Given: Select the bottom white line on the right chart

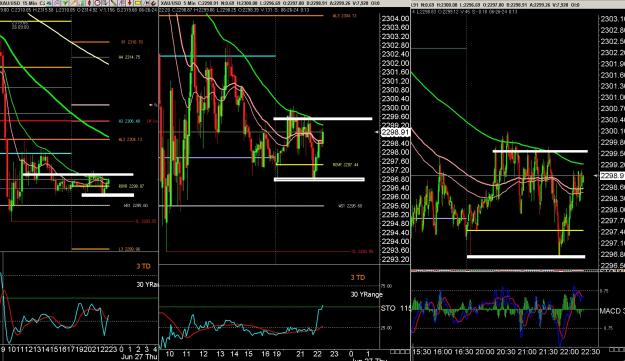Looking at the screenshot, I should pos(526,257).
